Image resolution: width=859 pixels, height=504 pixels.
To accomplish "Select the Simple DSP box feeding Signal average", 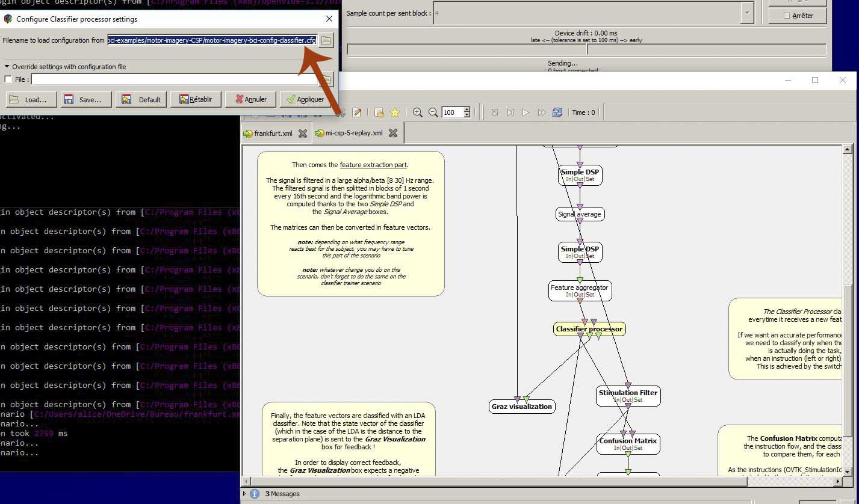I will pos(580,175).
